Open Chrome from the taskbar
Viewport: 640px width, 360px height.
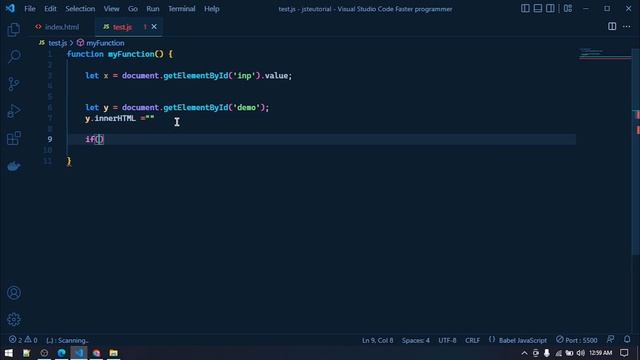pos(96,353)
